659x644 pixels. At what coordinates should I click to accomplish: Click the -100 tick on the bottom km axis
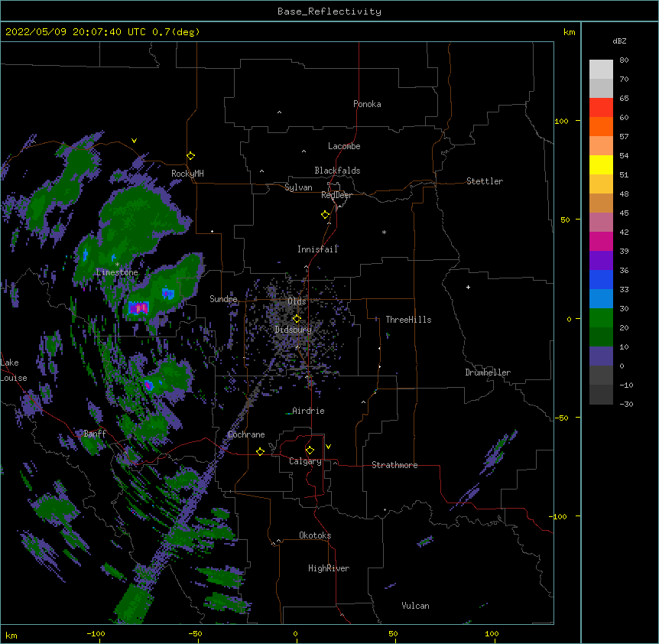click(x=96, y=634)
